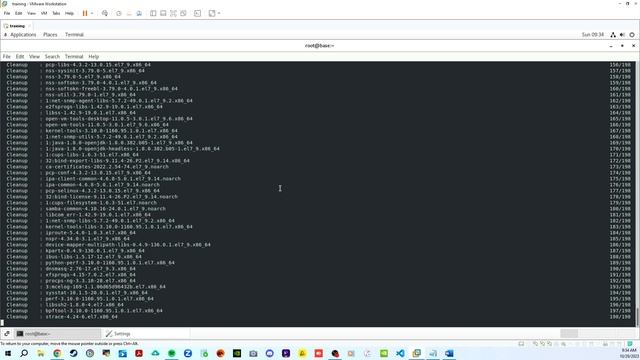Click the workspace switcher in GNOME taskbar
The width and height of the screenshot is (640, 360).
point(598,333)
